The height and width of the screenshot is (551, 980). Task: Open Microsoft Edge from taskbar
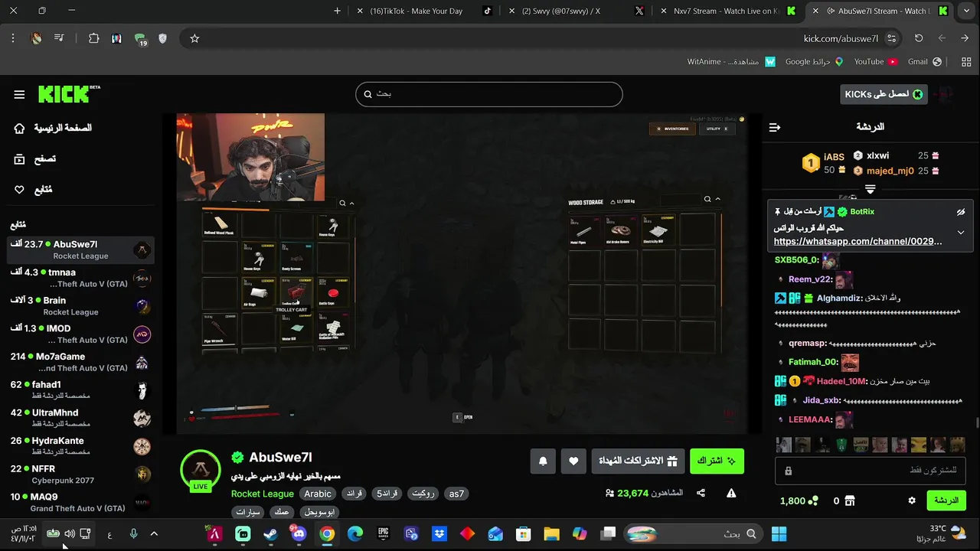[x=354, y=533]
